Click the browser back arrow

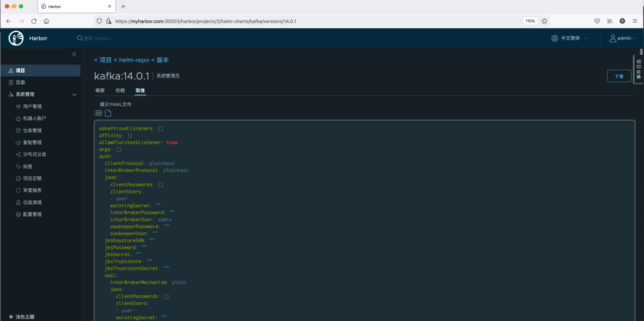pos(8,21)
